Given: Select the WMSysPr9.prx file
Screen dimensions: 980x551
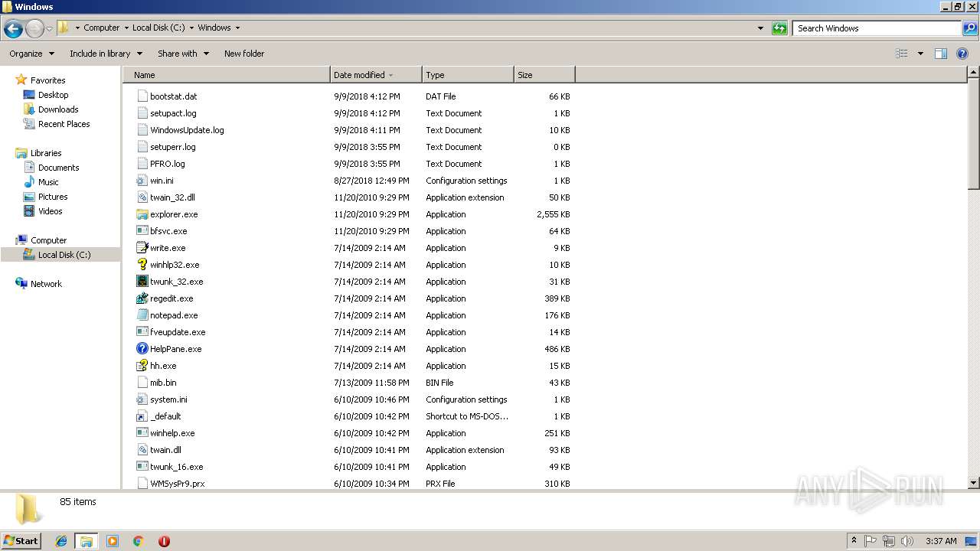Looking at the screenshot, I should pyautogui.click(x=177, y=484).
